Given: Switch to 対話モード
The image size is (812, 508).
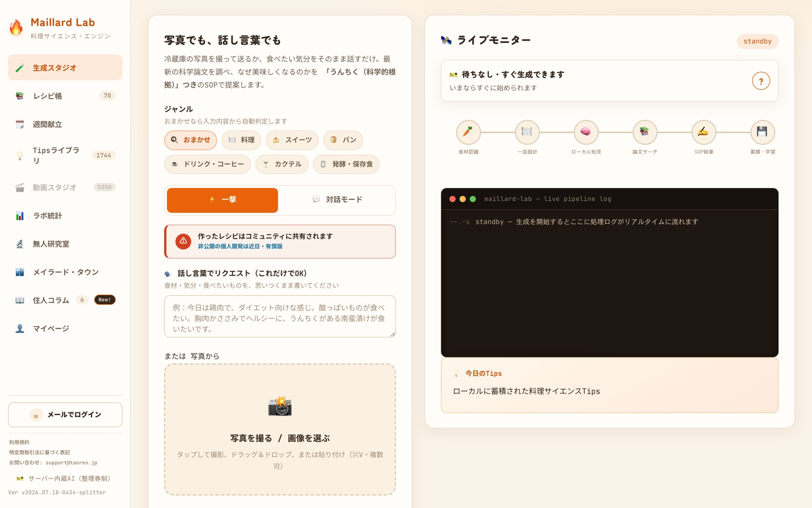Looking at the screenshot, I should [x=337, y=200].
